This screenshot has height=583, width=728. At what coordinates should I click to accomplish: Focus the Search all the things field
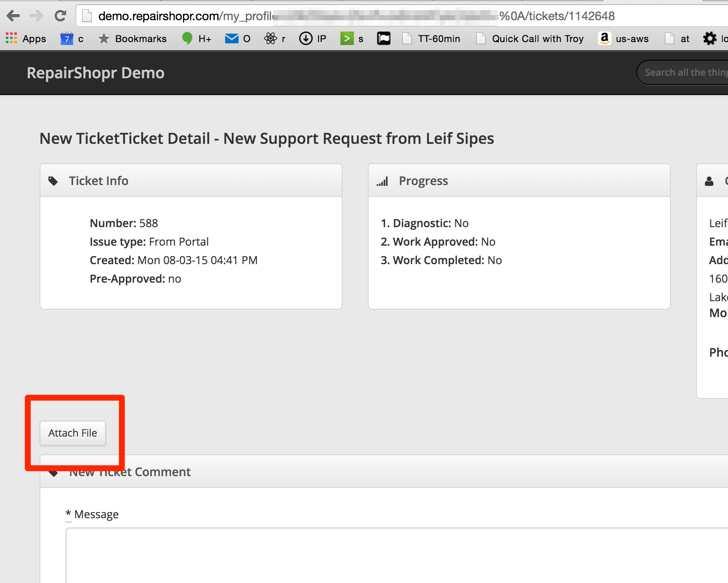point(684,72)
